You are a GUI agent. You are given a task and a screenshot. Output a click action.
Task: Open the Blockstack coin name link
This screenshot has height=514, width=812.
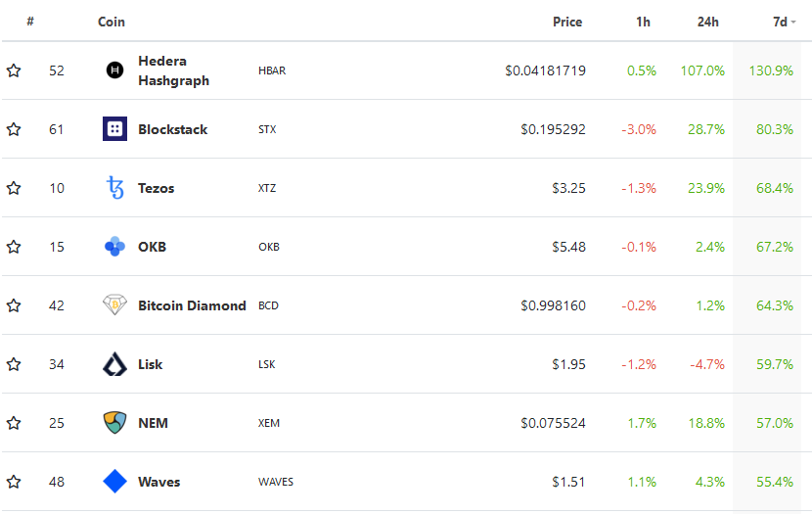click(x=172, y=129)
